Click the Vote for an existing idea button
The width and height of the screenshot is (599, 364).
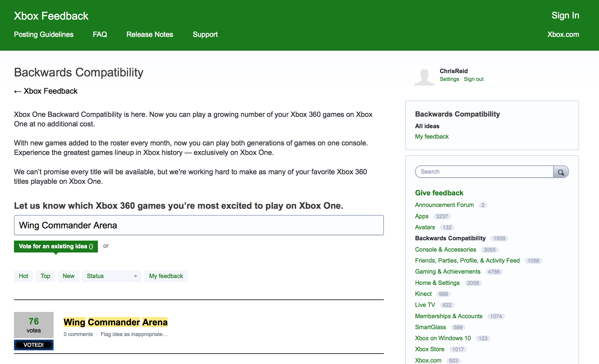(56, 246)
